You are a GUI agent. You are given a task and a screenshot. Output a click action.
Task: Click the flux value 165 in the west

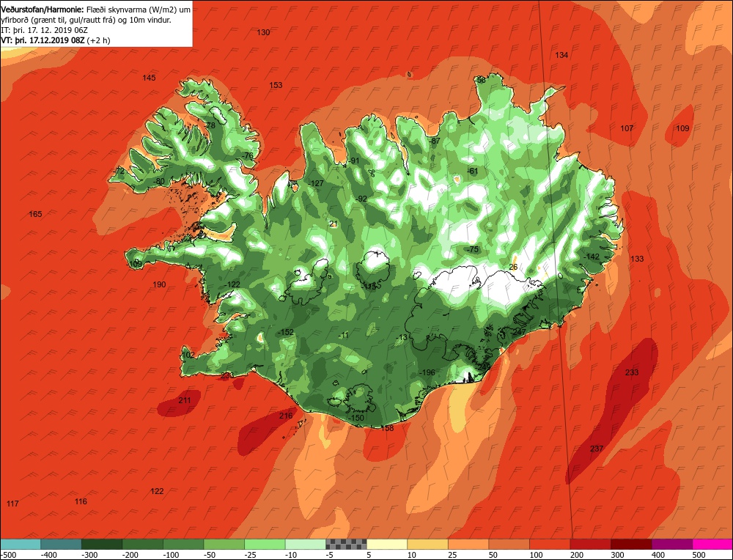point(35,214)
